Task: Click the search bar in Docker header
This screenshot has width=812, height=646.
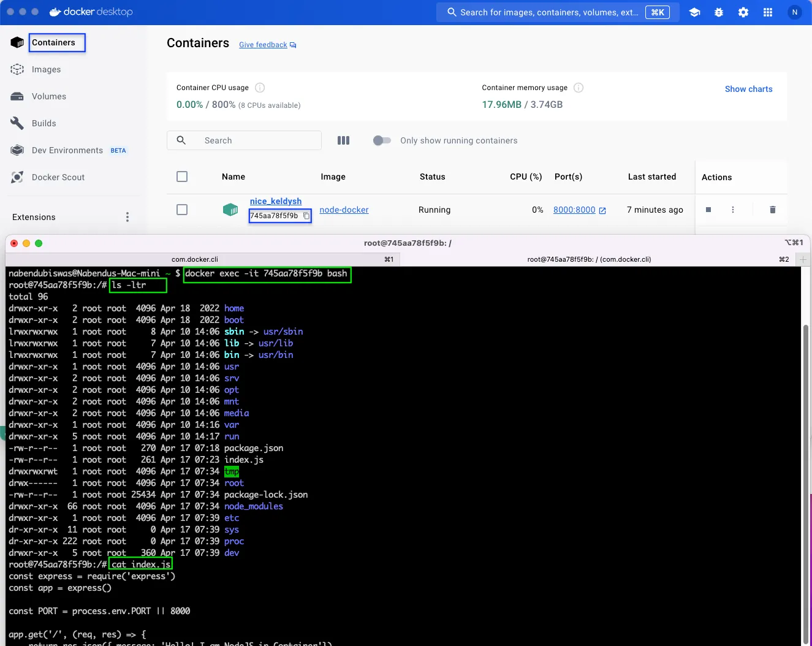Action: pyautogui.click(x=558, y=12)
